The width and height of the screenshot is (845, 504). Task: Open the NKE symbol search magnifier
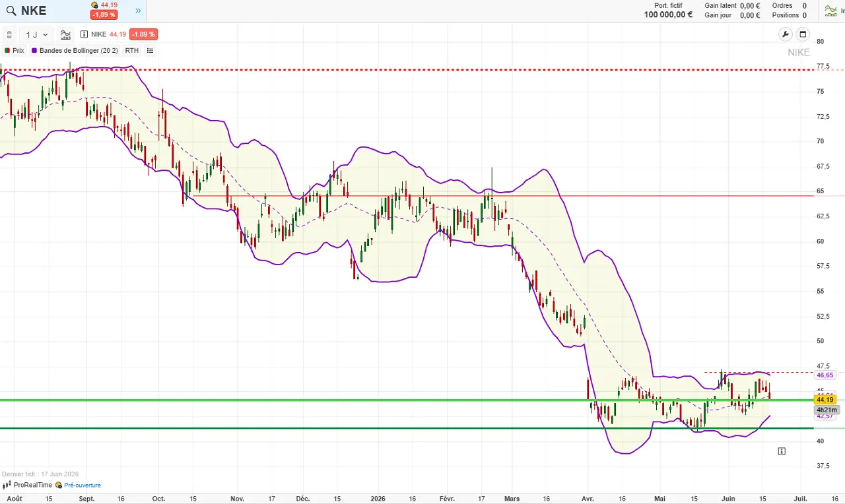coord(11,11)
